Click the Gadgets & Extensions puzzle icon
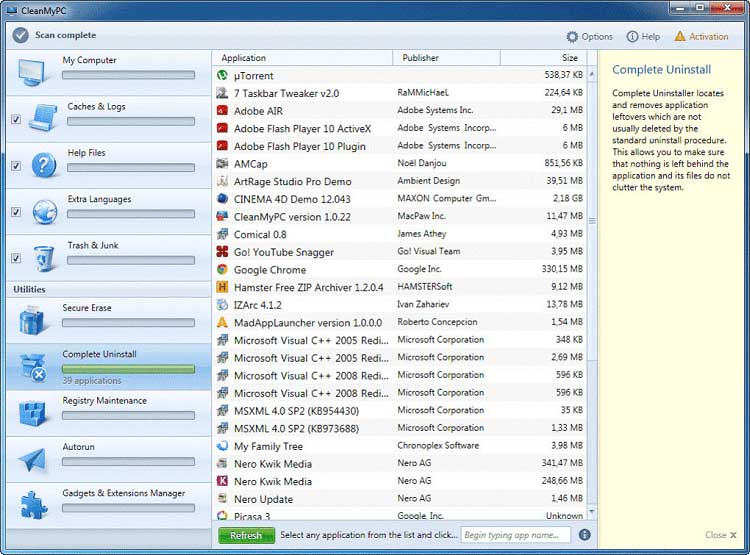 (33, 505)
